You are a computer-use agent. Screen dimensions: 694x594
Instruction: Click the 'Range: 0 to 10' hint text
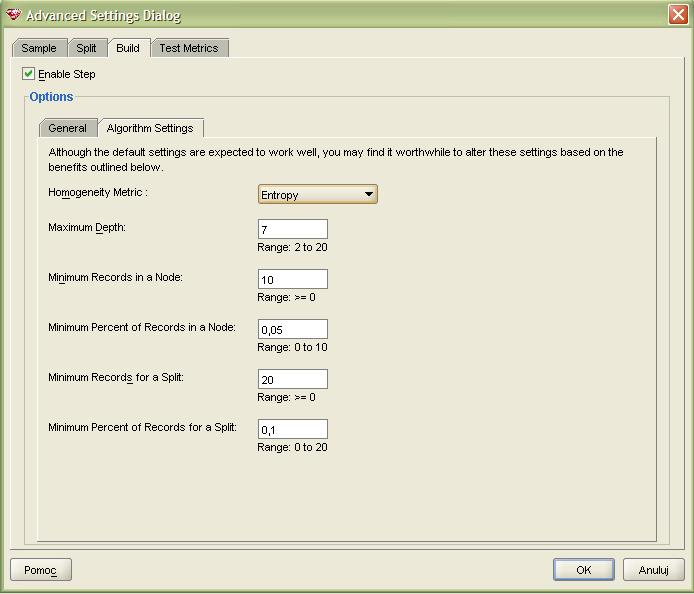292,347
